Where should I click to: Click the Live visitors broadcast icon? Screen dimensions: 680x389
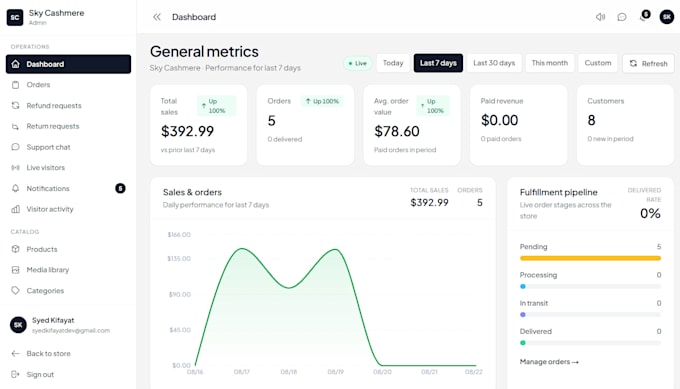[16, 168]
